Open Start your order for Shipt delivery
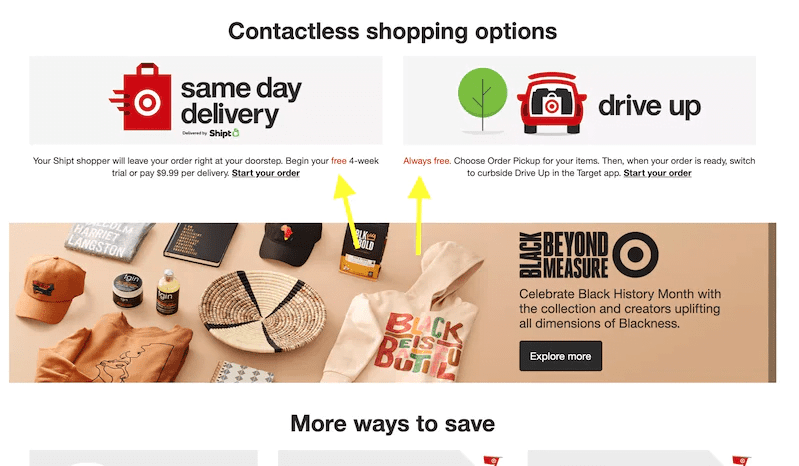799x466 pixels. point(265,173)
